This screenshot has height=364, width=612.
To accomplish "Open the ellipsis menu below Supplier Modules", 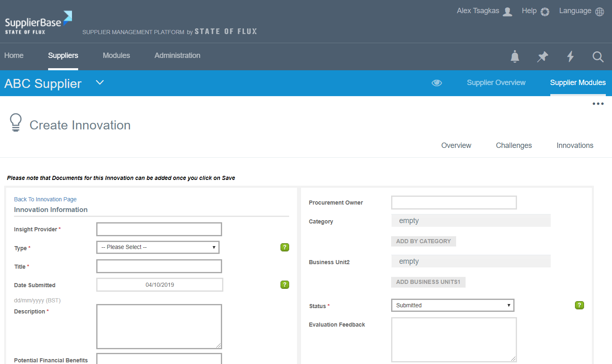I will 598,104.
